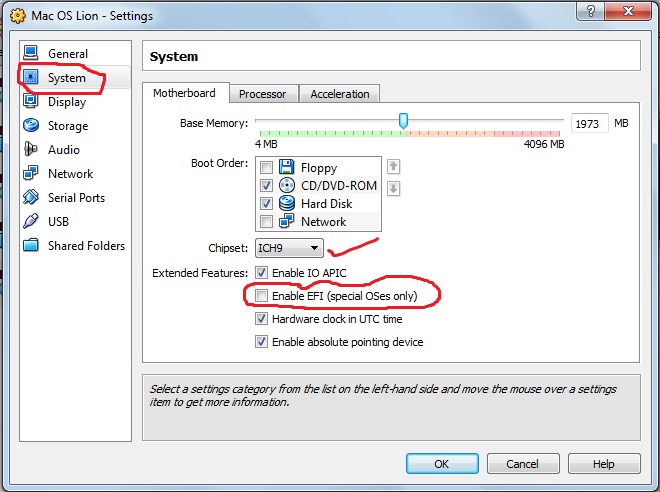Toggle Enable IO APIC checkbox
Viewport: 660px width, 492px height.
pos(261,273)
